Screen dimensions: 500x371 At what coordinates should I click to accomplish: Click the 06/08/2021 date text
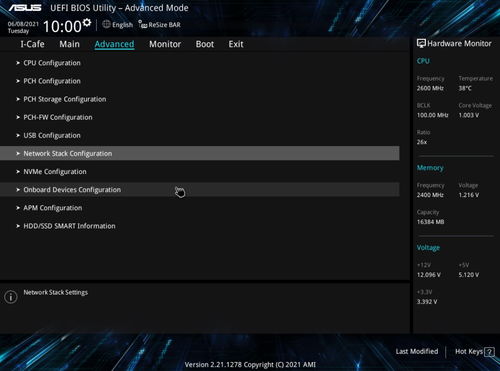click(x=23, y=24)
